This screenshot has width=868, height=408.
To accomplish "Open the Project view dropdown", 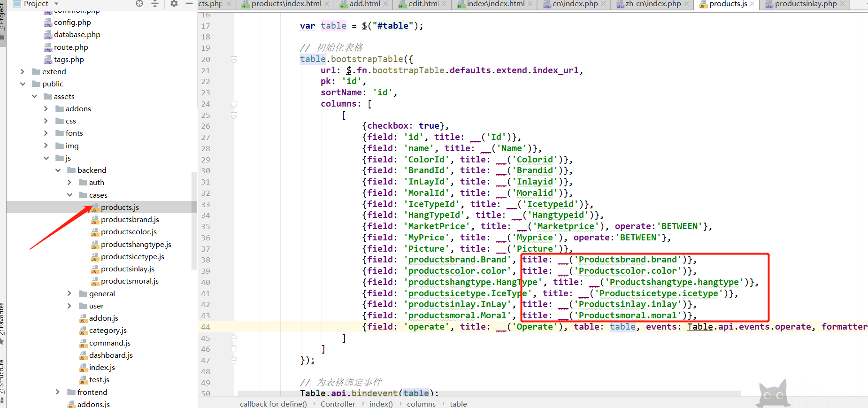I will (56, 4).
